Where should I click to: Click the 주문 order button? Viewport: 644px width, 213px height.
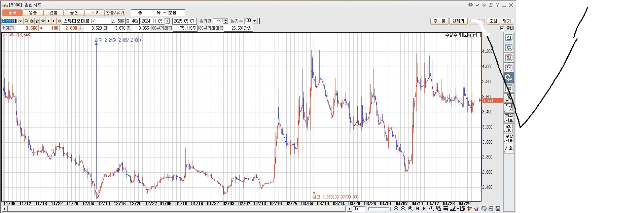439,21
